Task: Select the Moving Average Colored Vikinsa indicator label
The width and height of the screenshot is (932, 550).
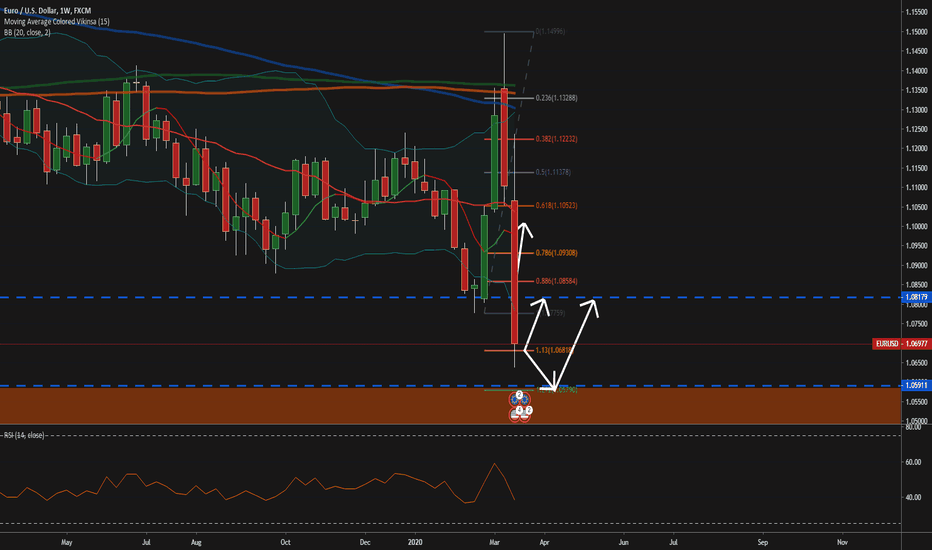Action: (56, 21)
